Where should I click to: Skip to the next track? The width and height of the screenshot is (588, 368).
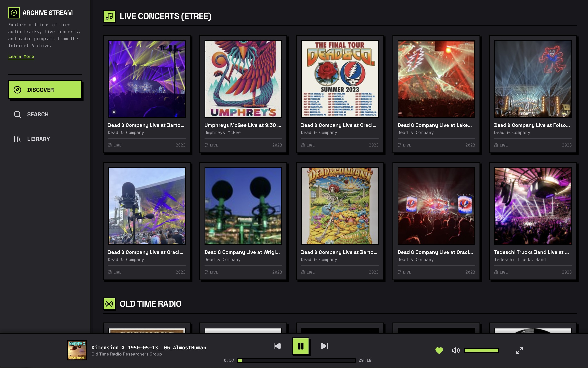324,346
